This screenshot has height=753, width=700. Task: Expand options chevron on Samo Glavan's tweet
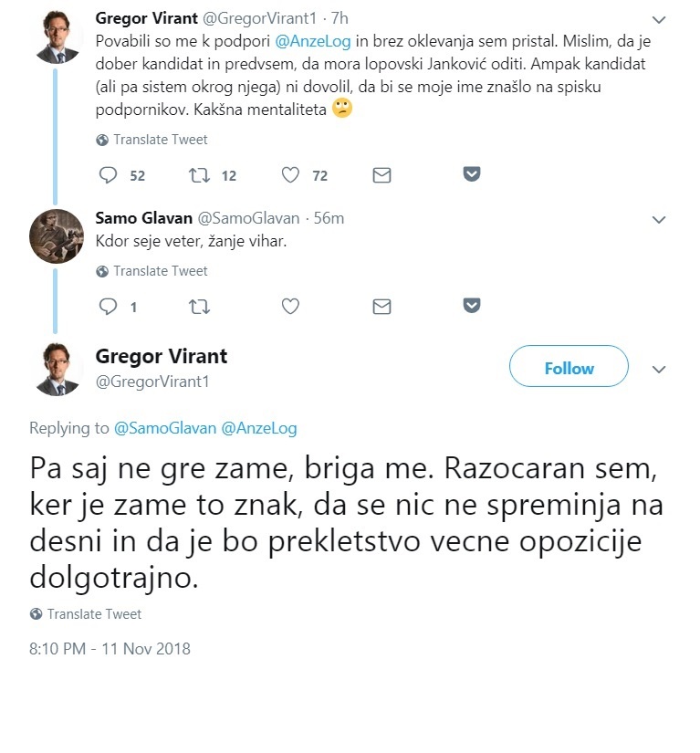[x=659, y=219]
